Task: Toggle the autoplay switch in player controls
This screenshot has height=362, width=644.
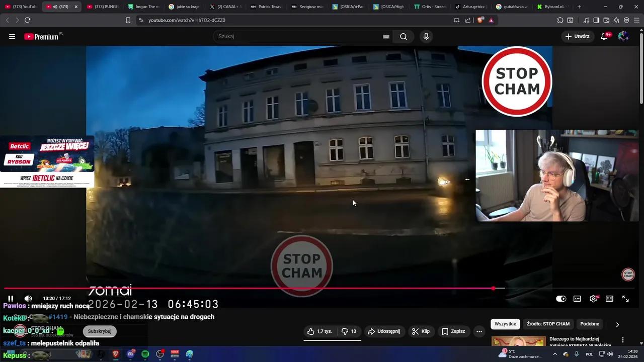Action: click(561, 299)
